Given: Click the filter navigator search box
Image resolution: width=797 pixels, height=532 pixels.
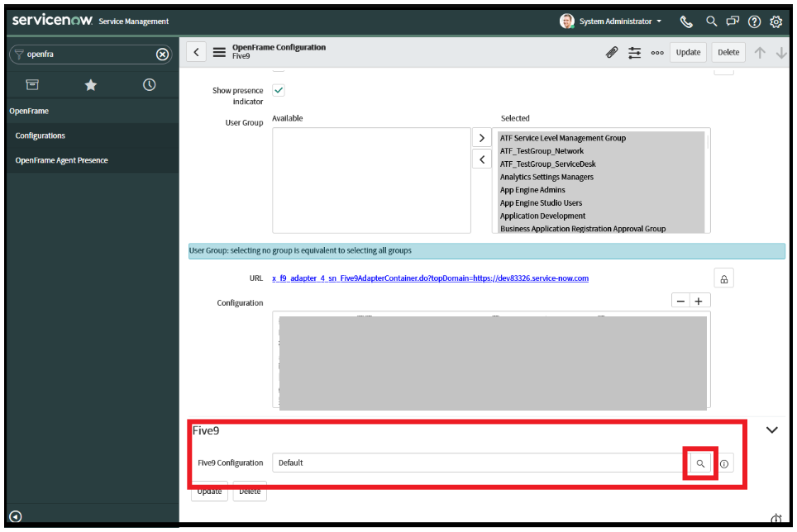Looking at the screenshot, I should [x=90, y=55].
